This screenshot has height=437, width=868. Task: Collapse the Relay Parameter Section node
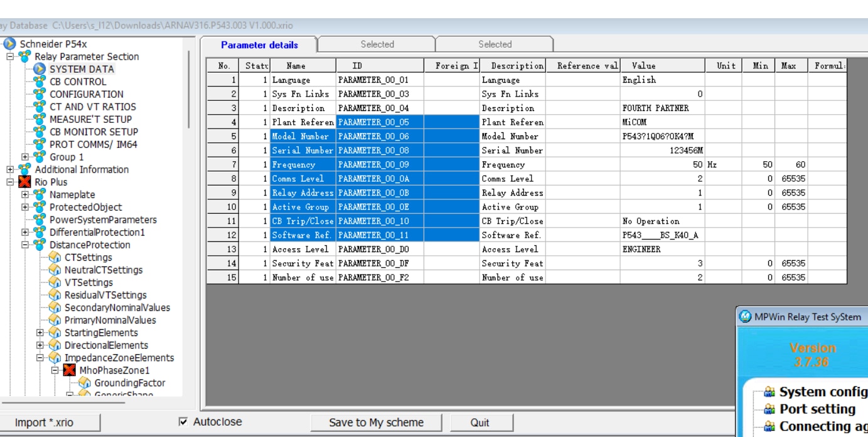coord(10,56)
